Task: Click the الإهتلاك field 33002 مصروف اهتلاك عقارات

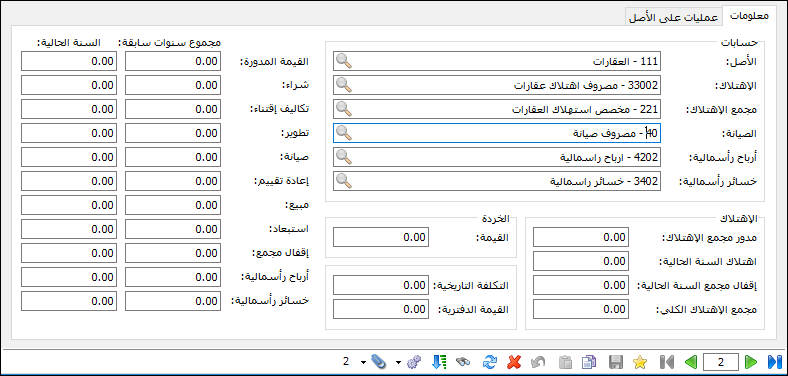Action: click(x=497, y=84)
